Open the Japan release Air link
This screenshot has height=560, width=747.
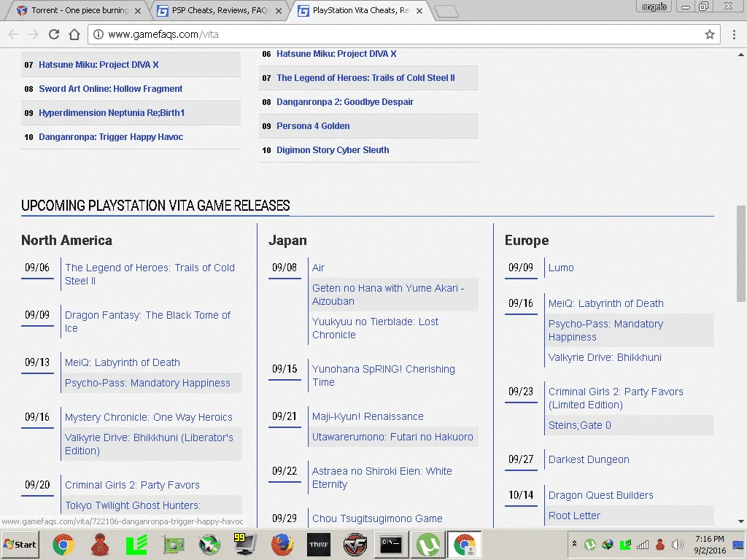point(318,268)
